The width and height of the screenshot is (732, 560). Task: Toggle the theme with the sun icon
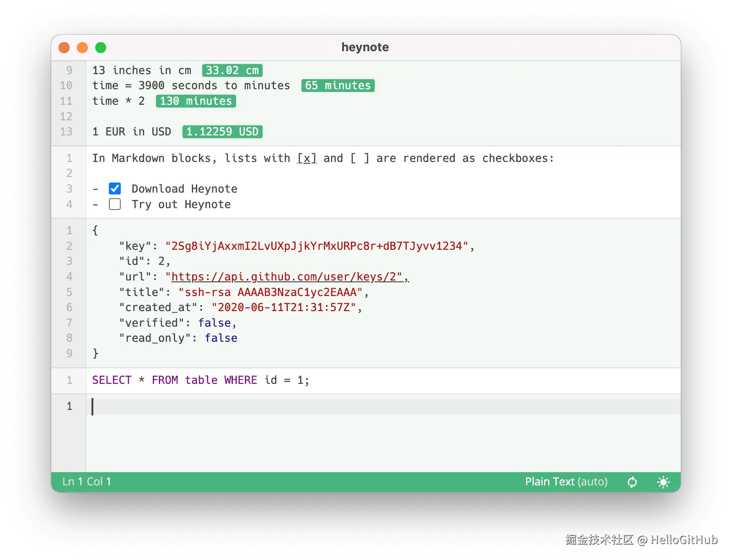click(663, 482)
